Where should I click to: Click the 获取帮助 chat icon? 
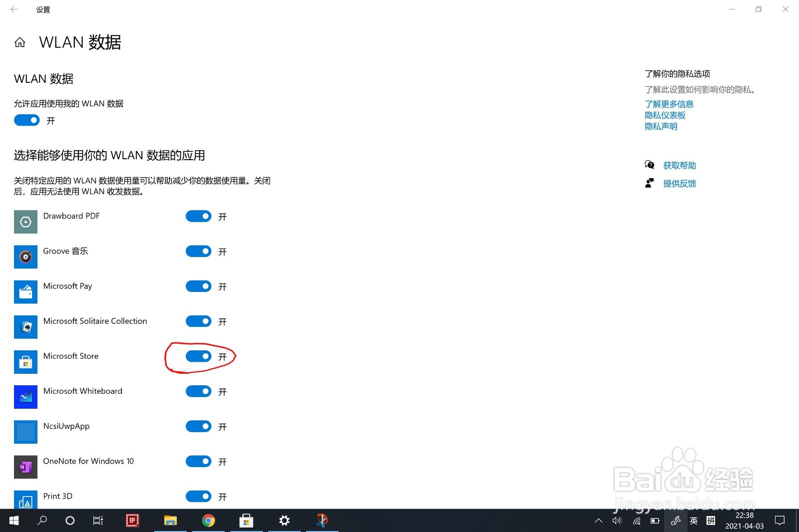click(x=649, y=165)
